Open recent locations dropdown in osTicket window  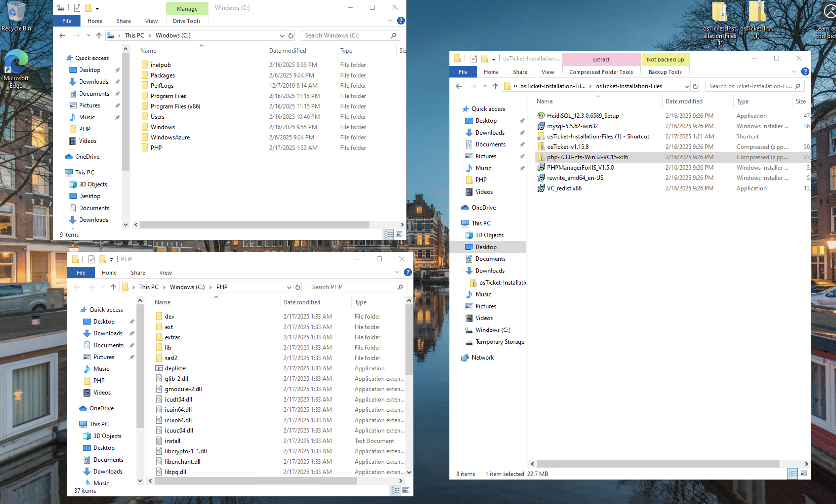pyautogui.click(x=485, y=86)
